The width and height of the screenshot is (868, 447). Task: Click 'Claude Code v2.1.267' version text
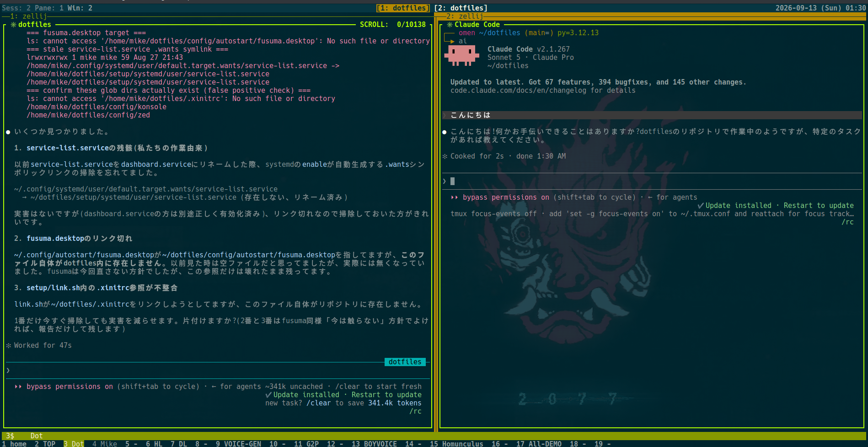529,49
